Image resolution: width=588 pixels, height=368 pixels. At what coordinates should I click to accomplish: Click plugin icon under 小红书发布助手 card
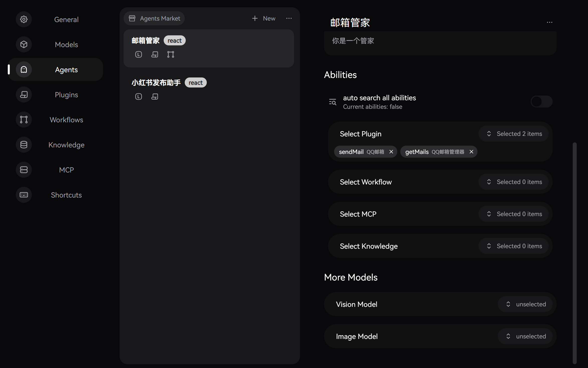tap(155, 97)
